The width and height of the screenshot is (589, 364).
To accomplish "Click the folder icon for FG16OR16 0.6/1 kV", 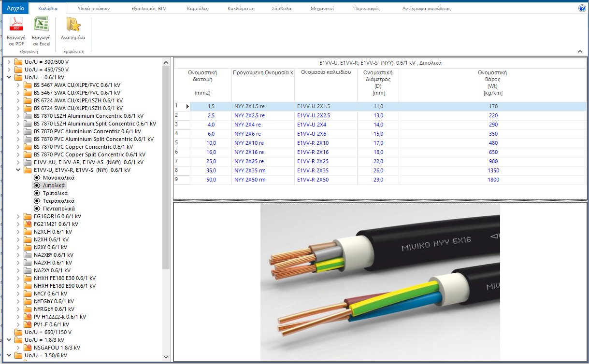I will [x=28, y=216].
